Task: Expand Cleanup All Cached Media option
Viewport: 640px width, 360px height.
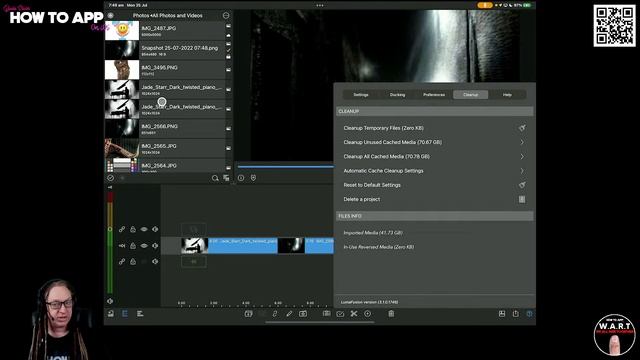Action: point(434,156)
